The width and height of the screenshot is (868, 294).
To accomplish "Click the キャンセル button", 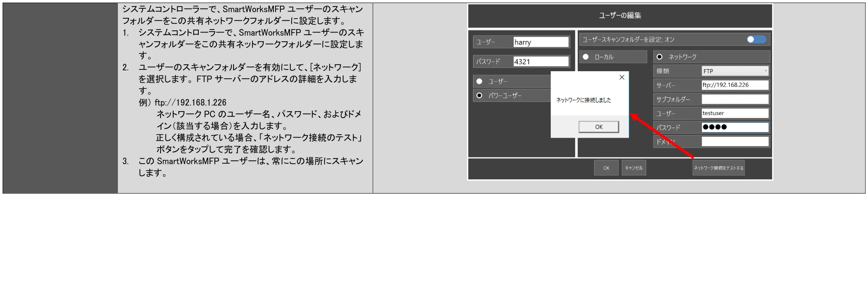I will coord(634,168).
